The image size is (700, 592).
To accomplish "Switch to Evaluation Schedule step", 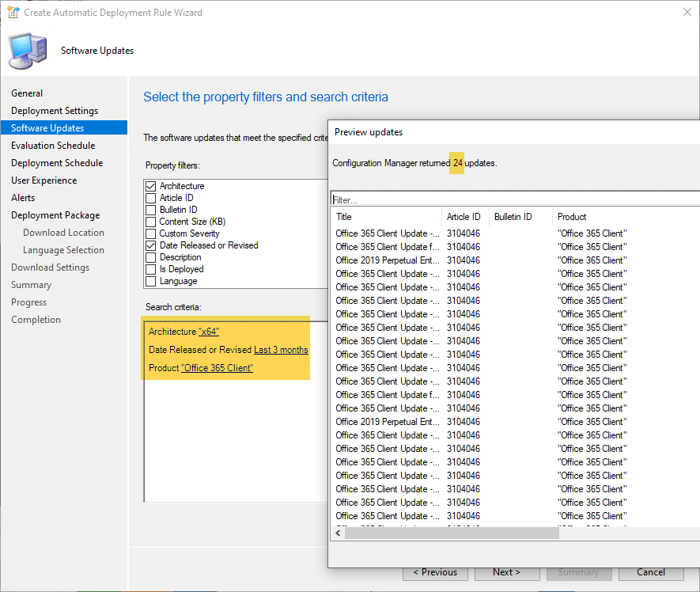I will tap(53, 146).
